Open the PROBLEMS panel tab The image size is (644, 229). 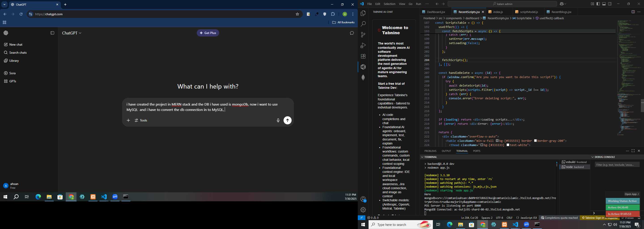430,151
